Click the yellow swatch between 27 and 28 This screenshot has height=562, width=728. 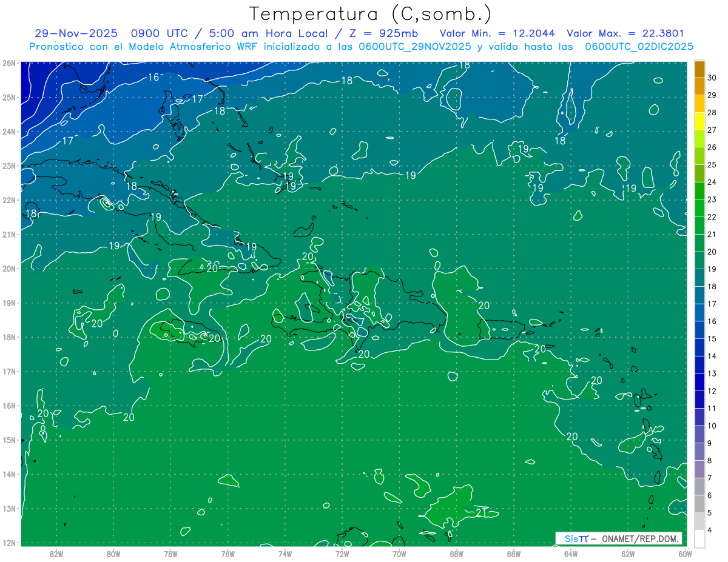(699, 121)
